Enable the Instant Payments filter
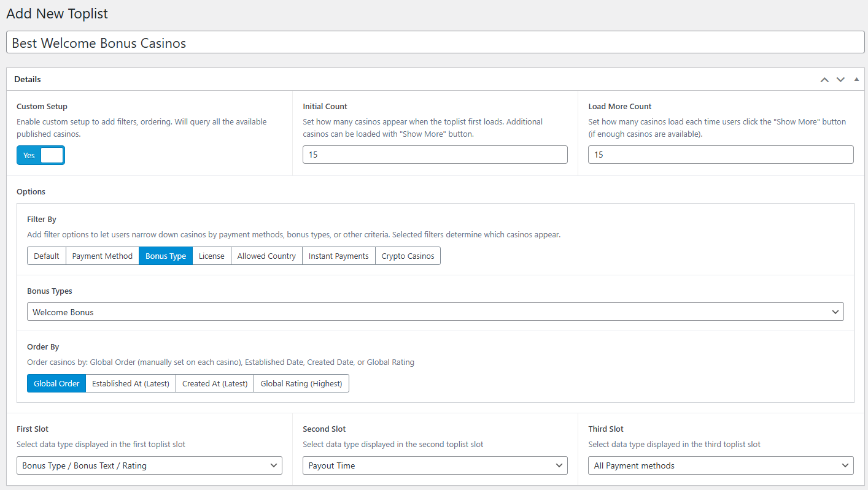This screenshot has width=868, height=490. [338, 256]
